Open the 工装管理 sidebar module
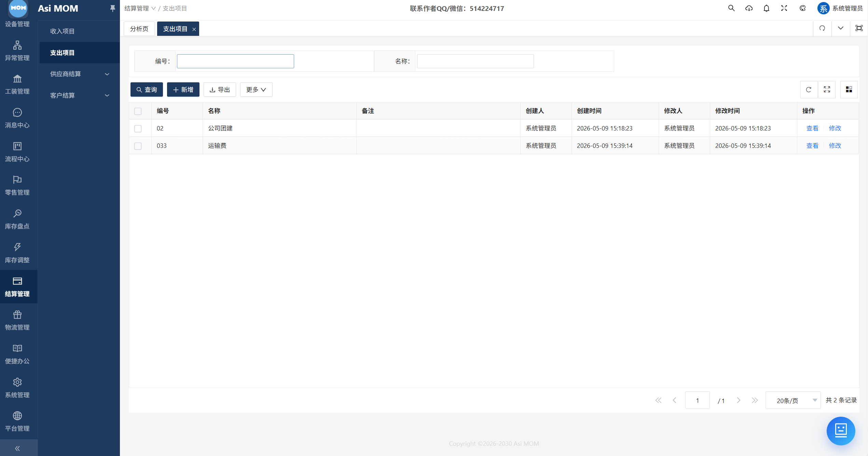The width and height of the screenshot is (868, 456). [17, 84]
